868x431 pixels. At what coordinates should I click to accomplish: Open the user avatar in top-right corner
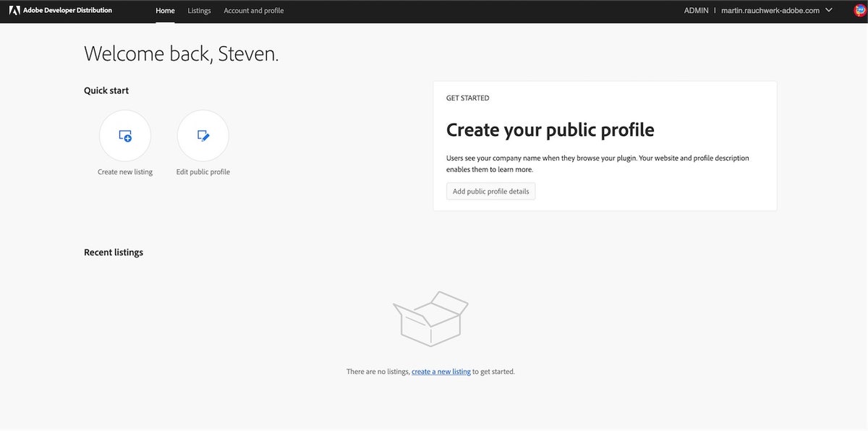(x=859, y=11)
